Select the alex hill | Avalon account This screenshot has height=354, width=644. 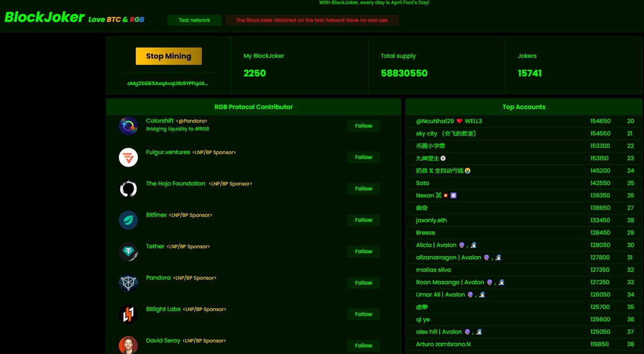pyautogui.click(x=524, y=331)
